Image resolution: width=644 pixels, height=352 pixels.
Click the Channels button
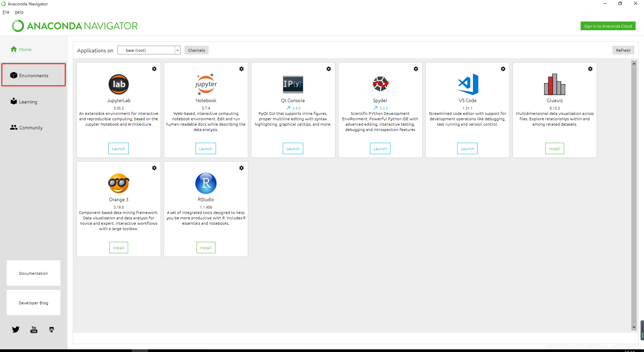tap(197, 50)
